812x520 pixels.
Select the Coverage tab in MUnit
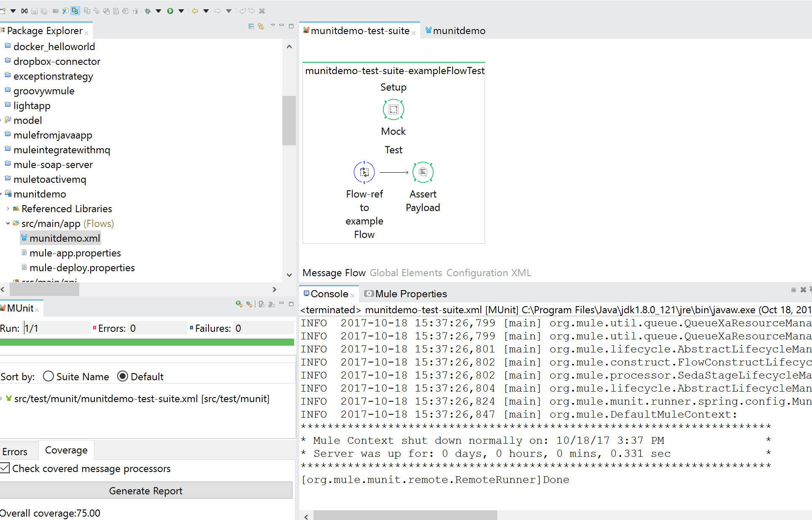click(x=66, y=450)
